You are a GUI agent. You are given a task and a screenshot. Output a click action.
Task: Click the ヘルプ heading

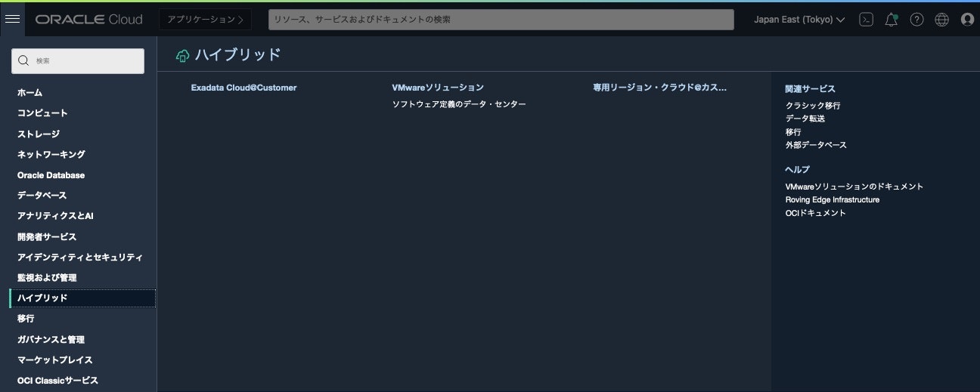point(798,169)
